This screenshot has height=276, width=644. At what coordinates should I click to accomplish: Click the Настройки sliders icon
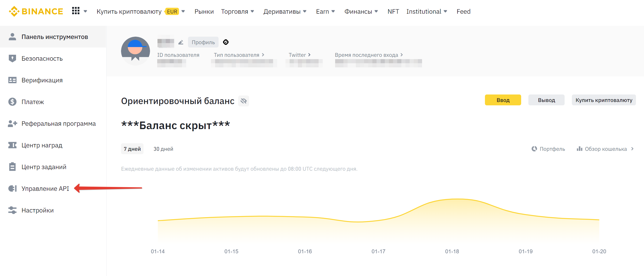click(12, 210)
